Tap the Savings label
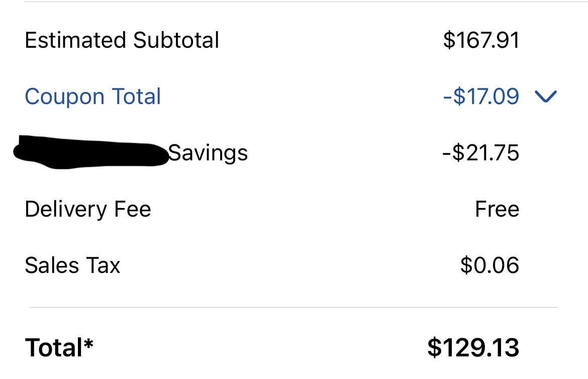Viewport: 588px width, 379px height. pos(208,153)
